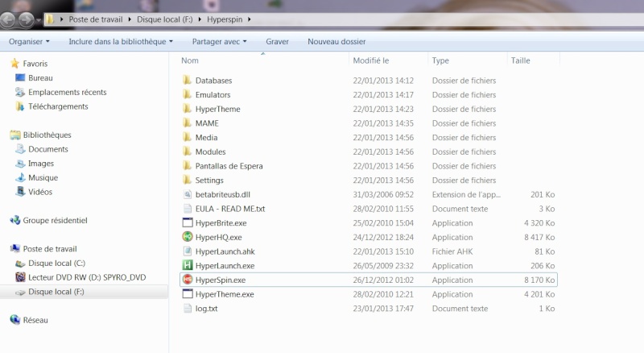Expand the arrow after Disque local (F:) breadcrumb
The width and height of the screenshot is (644, 353).
(200, 19)
